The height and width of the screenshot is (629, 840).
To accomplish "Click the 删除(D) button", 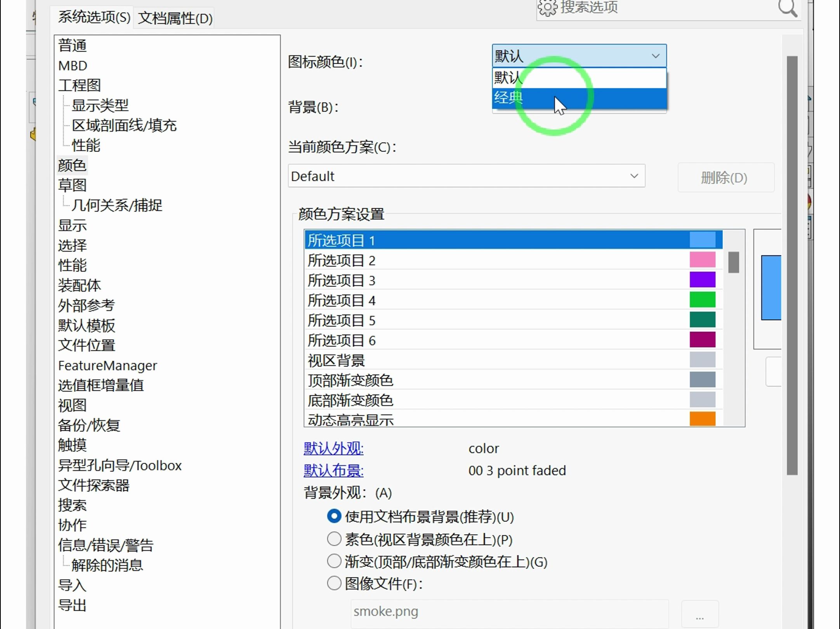I will 725,178.
